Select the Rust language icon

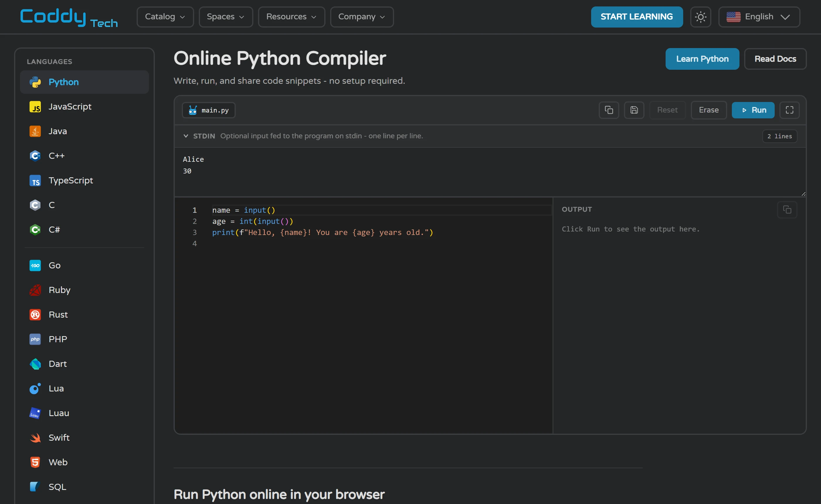pyautogui.click(x=35, y=315)
